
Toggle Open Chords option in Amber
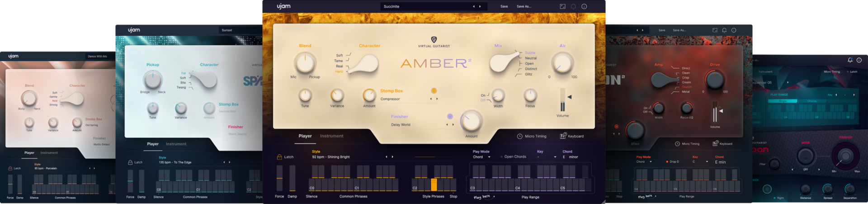[x=514, y=157]
